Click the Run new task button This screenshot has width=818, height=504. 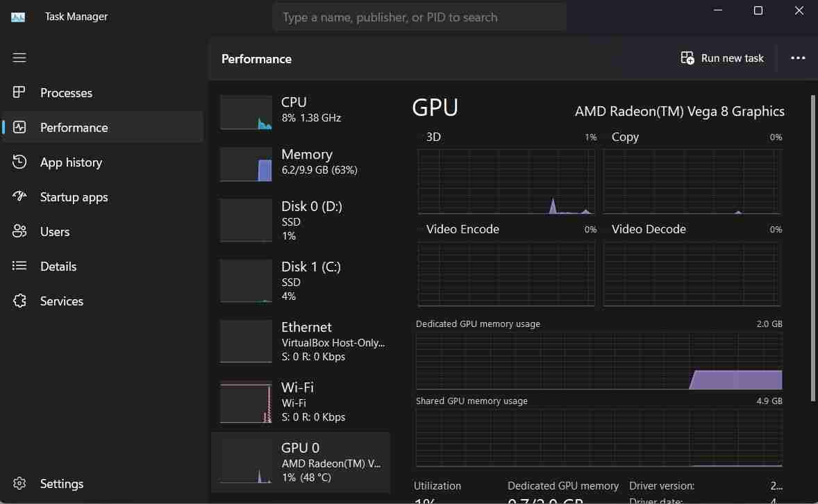pos(722,58)
